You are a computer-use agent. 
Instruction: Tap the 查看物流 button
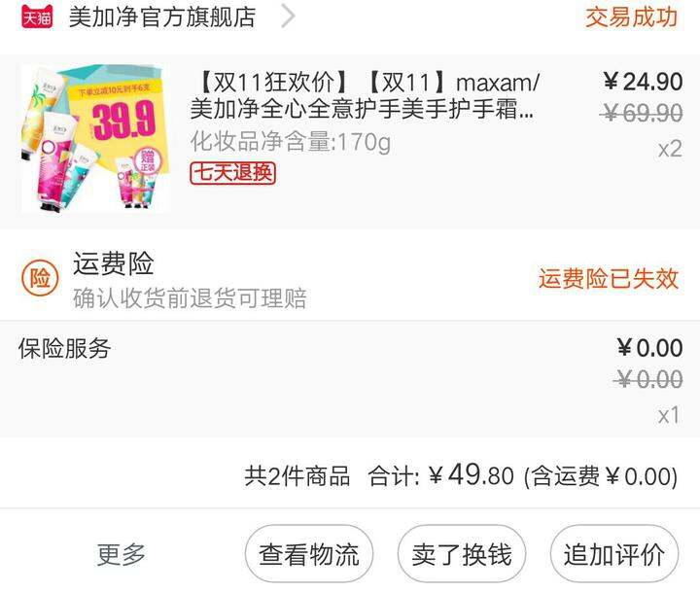[x=309, y=554]
